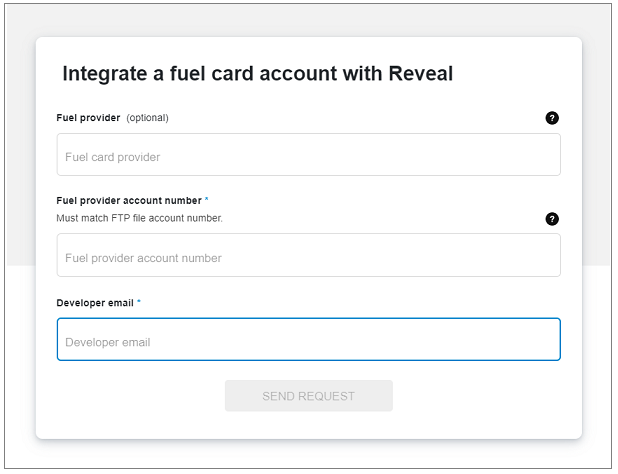
Task: Click into Fuel provider account number field
Action: click(x=309, y=255)
